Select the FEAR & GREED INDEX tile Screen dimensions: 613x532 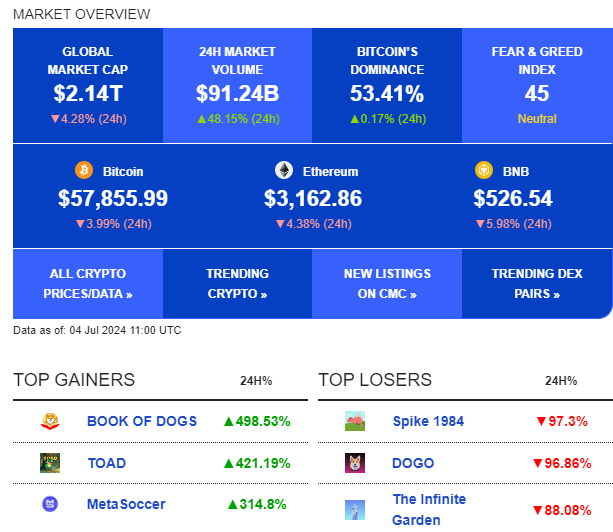click(537, 85)
